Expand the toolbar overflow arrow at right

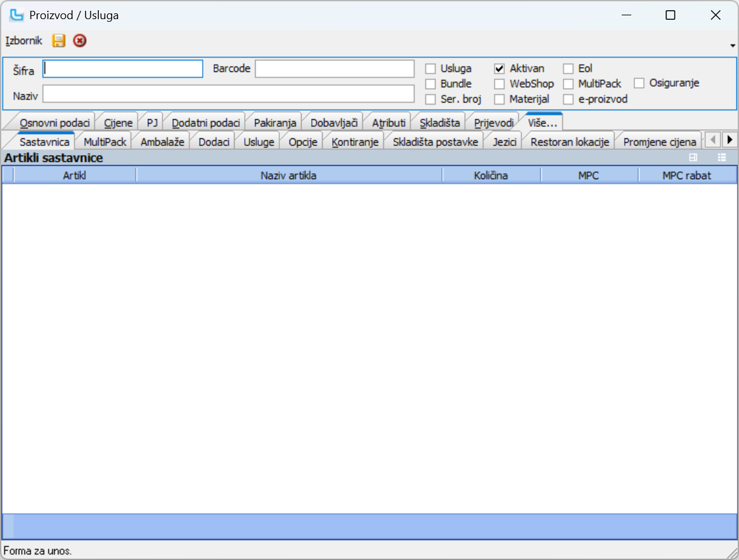(x=733, y=45)
